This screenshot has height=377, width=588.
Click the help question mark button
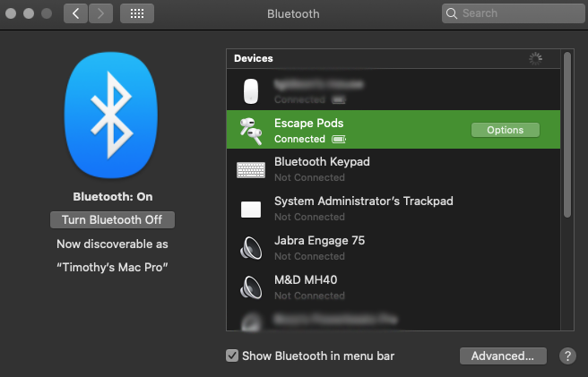[x=567, y=356]
